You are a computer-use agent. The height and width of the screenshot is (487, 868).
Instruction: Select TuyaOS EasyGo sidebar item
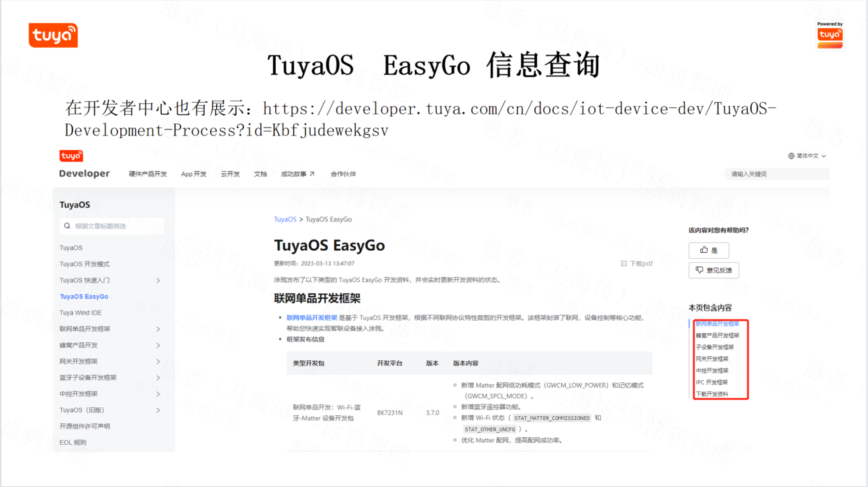84,296
